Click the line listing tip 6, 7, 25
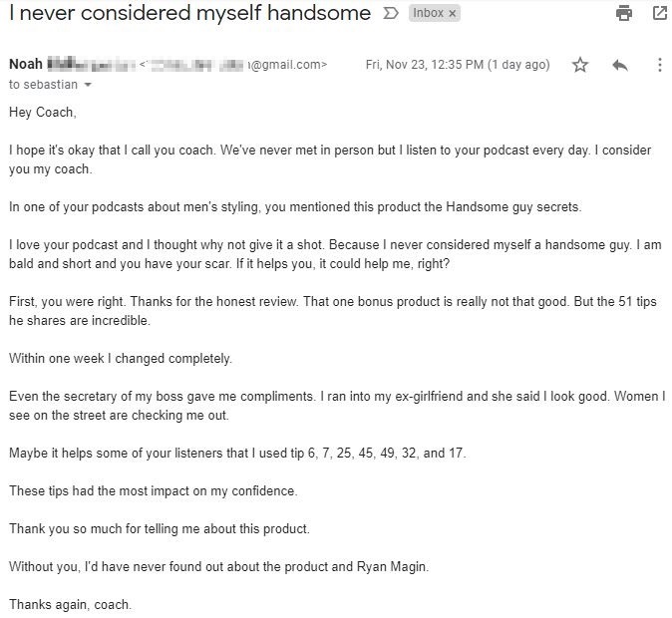Viewport: 672px width, 618px height. point(237,453)
